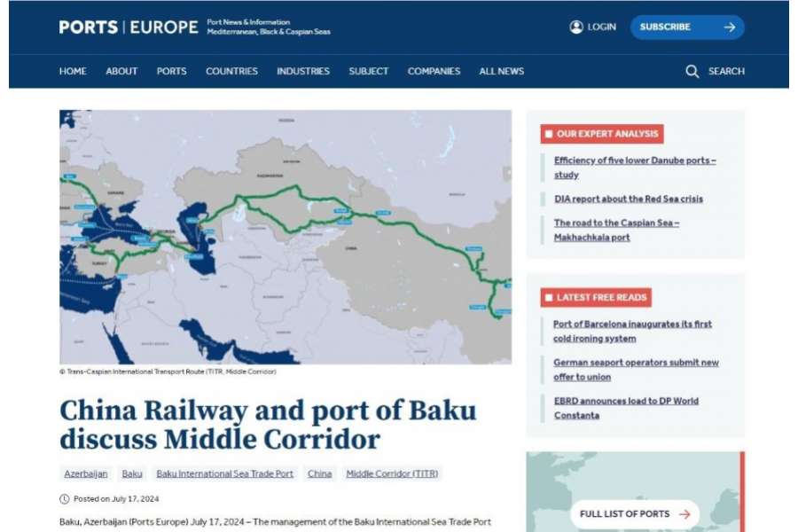Viewport: 798px width, 532px height.
Task: Open the Companies menu item
Action: (x=434, y=71)
